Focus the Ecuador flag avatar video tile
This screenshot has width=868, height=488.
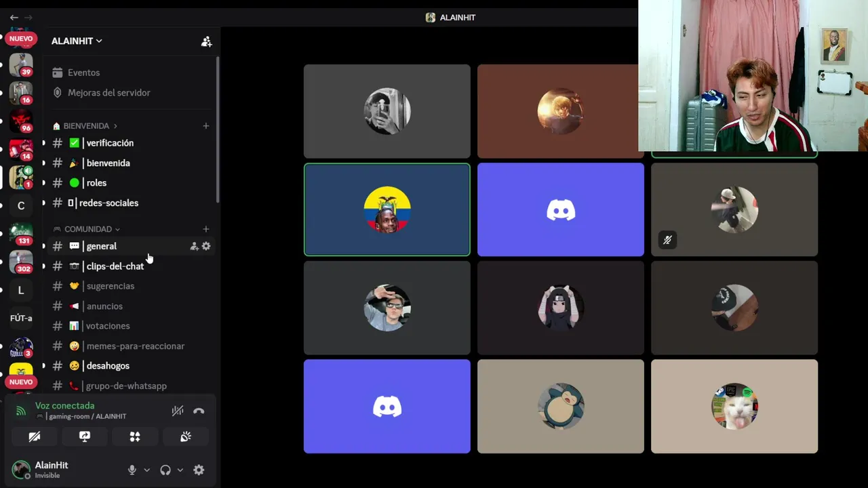pos(387,209)
